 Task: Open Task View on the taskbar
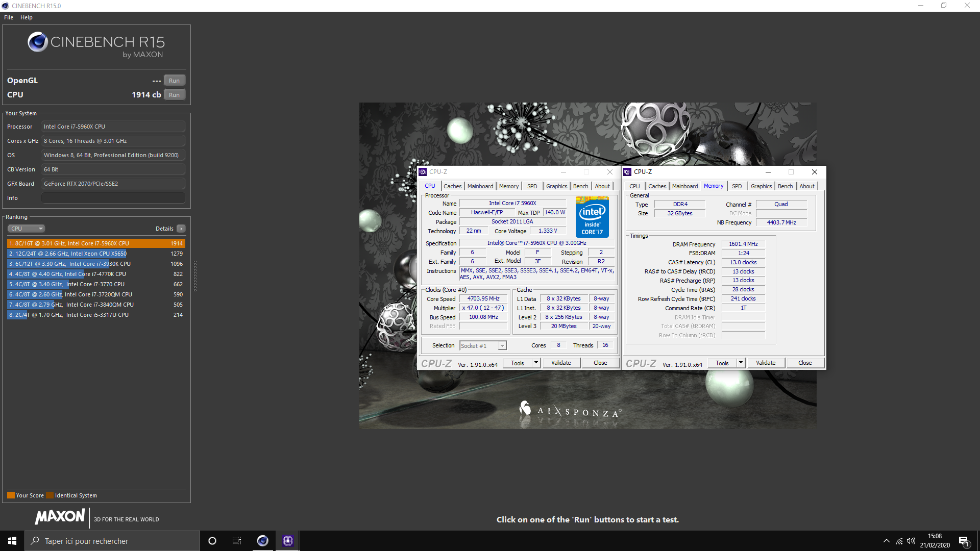click(x=237, y=541)
